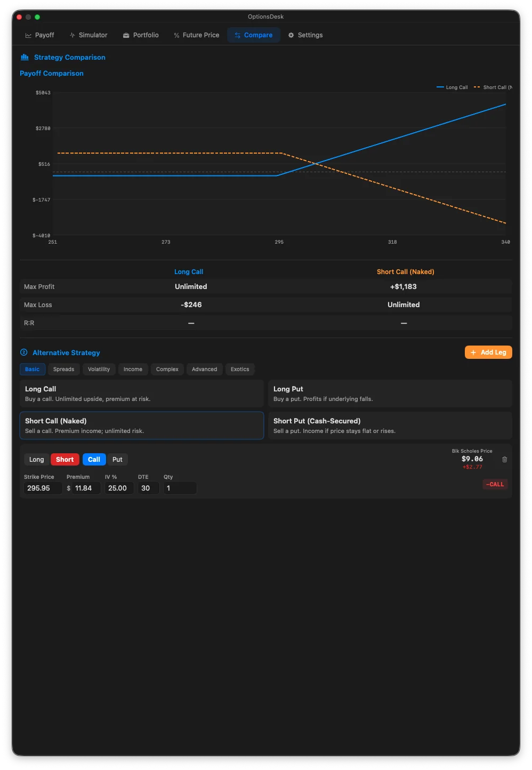Select the Volatility strategy category

(x=99, y=369)
